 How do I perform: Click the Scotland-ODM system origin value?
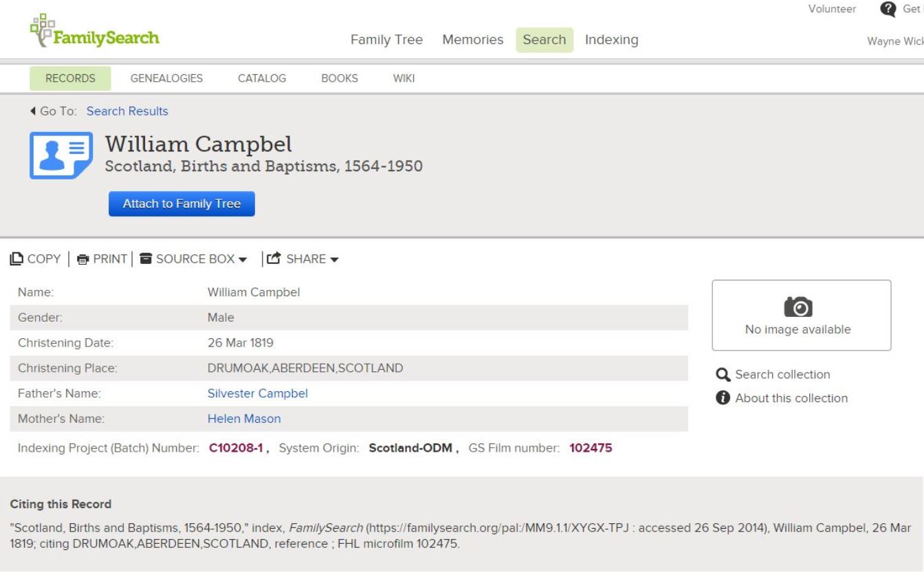410,448
